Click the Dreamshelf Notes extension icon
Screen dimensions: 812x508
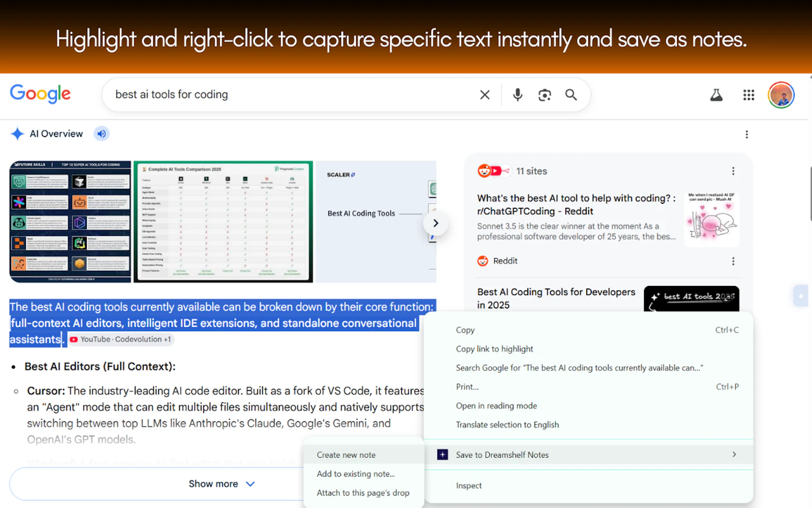(x=443, y=455)
